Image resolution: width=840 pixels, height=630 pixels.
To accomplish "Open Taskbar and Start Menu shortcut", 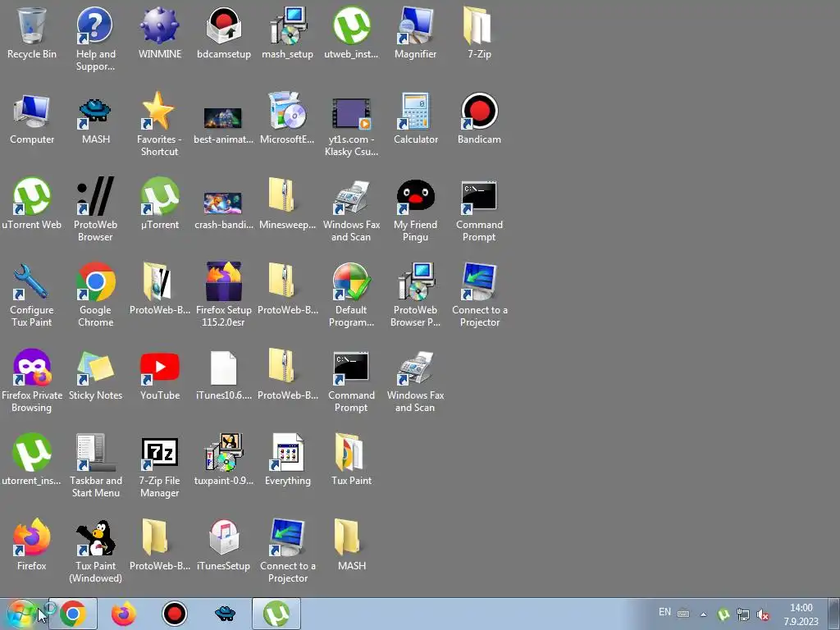I will click(95, 464).
